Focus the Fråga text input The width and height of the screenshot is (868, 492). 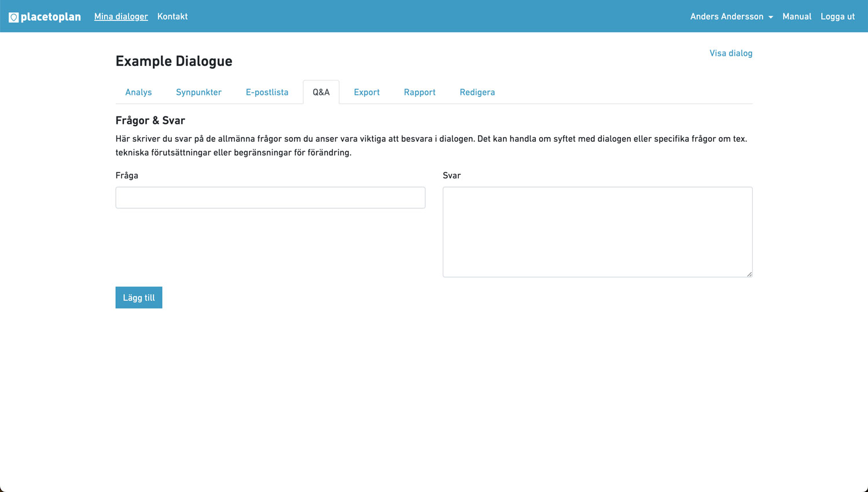point(270,198)
